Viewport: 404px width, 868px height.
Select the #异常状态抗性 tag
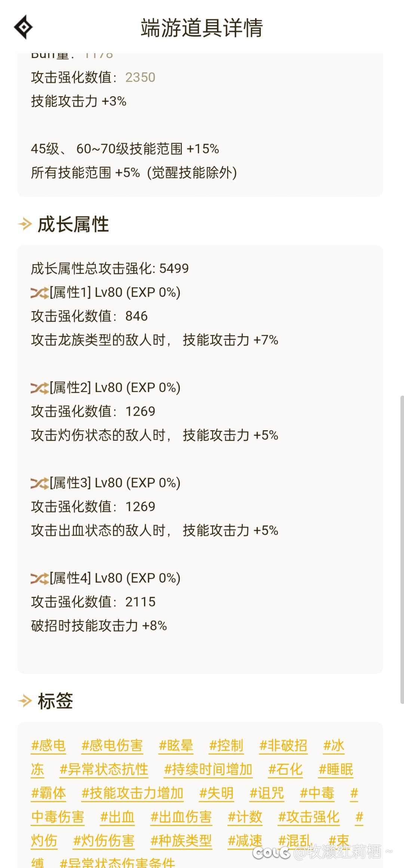[x=104, y=770]
